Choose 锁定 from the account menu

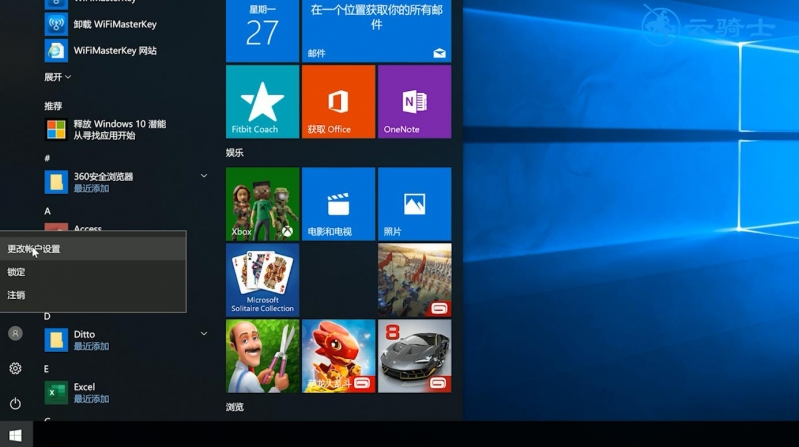(93, 272)
